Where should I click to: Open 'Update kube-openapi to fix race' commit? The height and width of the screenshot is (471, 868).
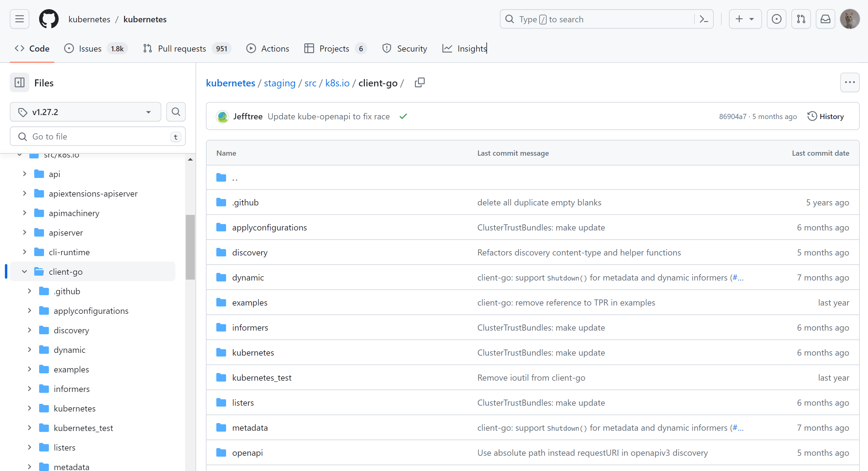pyautogui.click(x=328, y=117)
